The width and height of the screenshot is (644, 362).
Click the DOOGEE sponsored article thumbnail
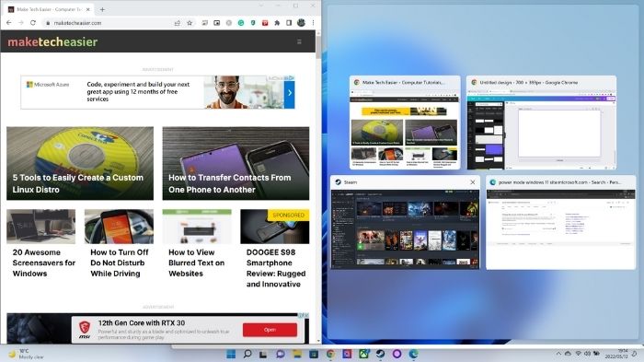275,227
